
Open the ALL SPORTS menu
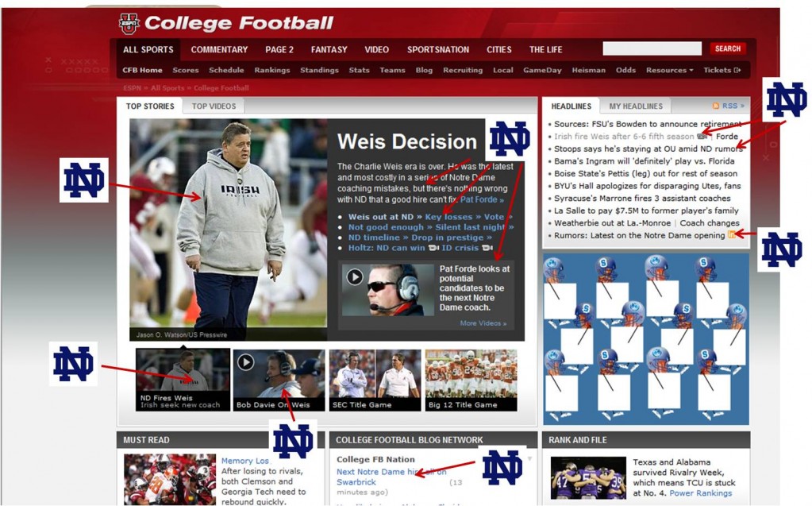pos(148,50)
